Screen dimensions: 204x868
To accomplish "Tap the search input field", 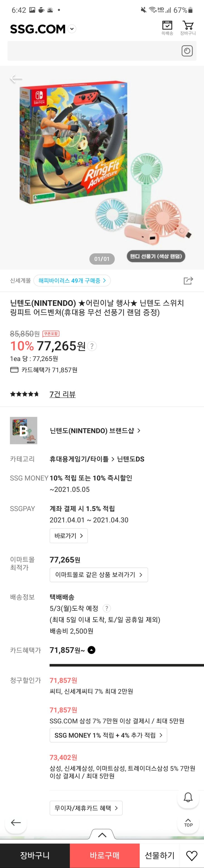I will pos(95,51).
